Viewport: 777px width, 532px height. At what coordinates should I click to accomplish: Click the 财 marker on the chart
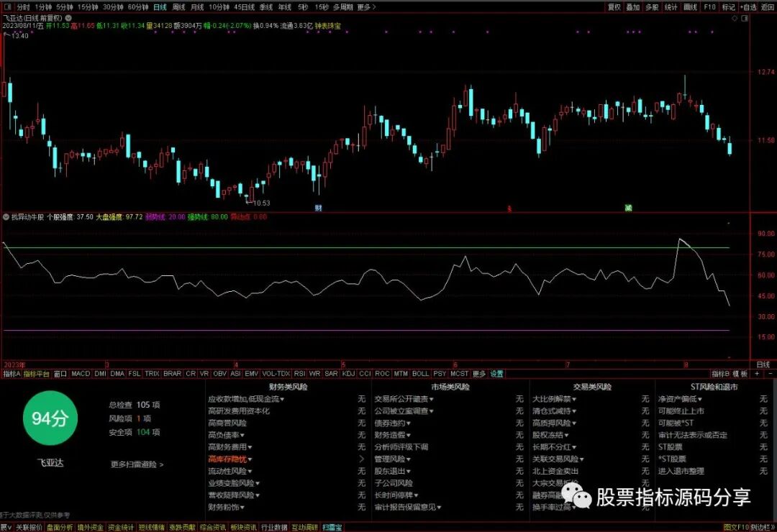tap(318, 208)
